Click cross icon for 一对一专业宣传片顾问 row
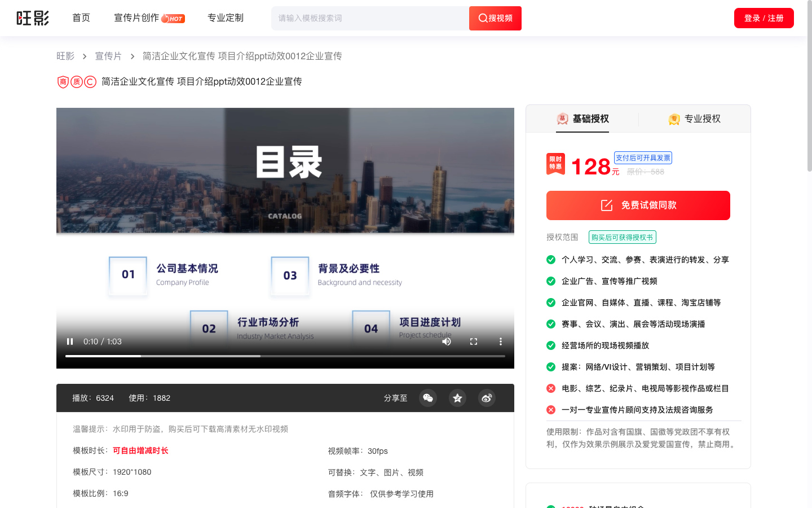 pyautogui.click(x=551, y=410)
